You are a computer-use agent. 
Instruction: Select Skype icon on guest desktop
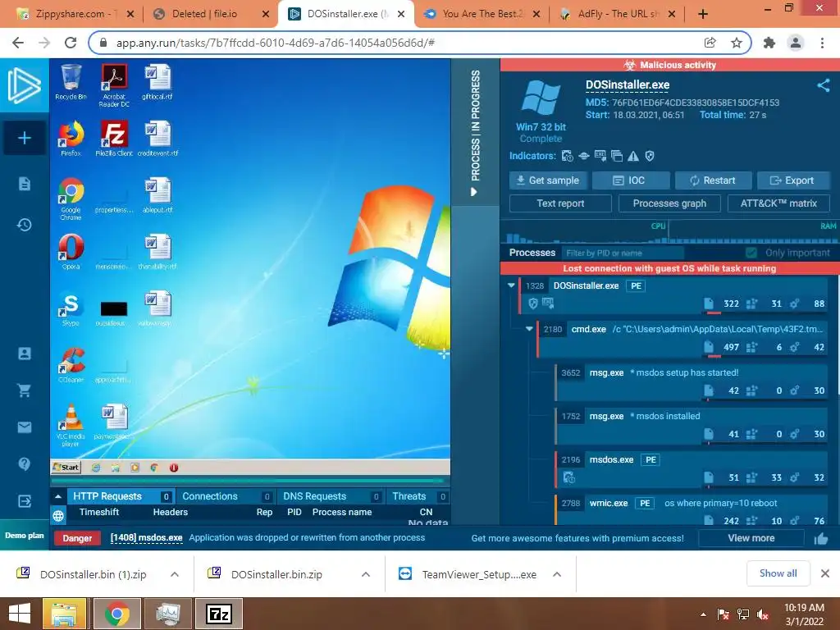[71, 308]
